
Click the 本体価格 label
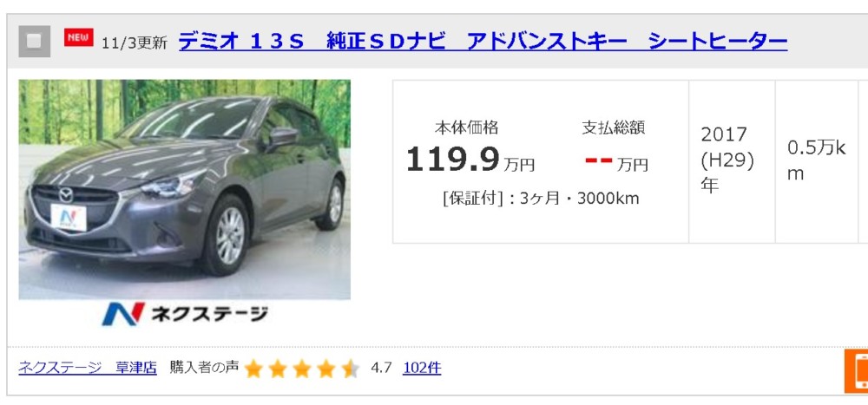click(x=467, y=127)
